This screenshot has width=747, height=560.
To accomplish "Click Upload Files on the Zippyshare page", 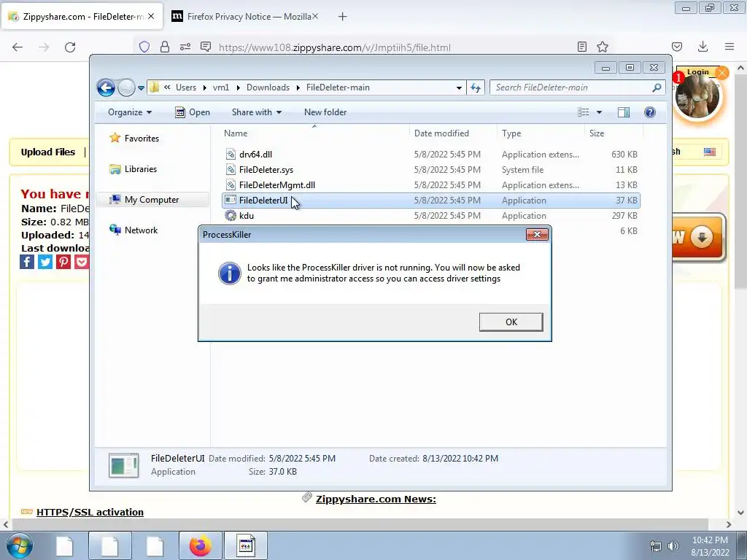I will [x=48, y=152].
